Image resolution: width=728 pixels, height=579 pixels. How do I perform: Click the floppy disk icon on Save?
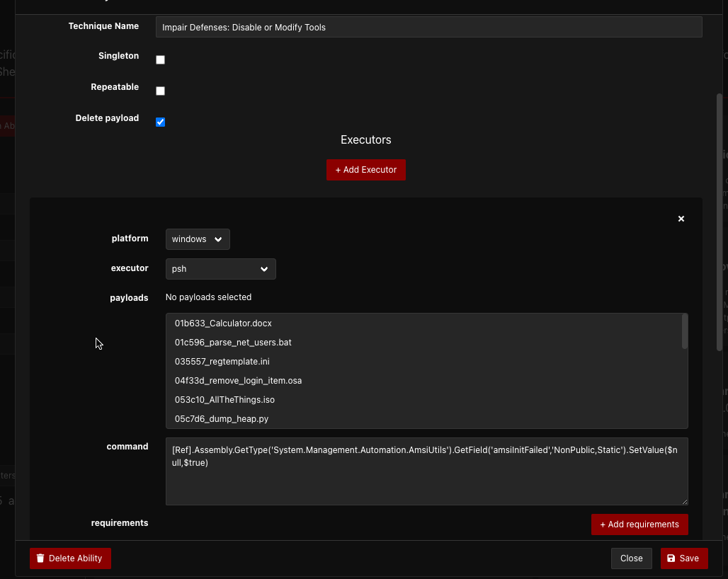click(671, 558)
